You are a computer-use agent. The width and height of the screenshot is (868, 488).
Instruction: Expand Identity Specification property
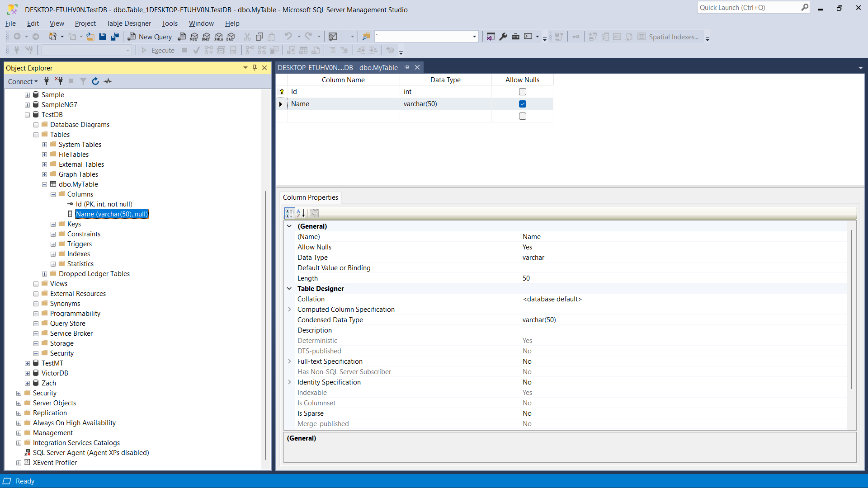289,382
